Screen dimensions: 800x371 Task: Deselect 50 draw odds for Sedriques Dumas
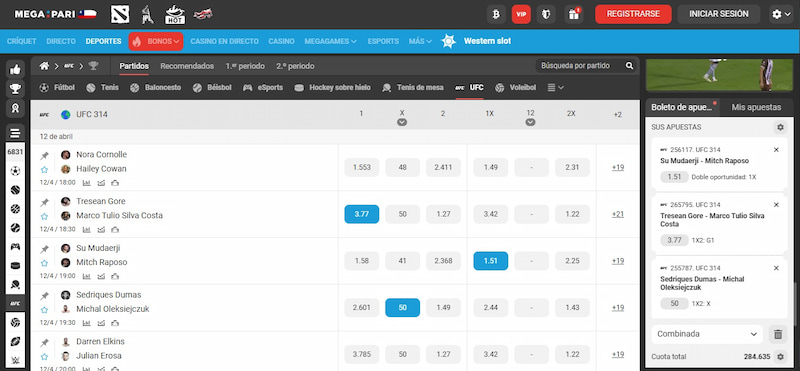coord(403,308)
